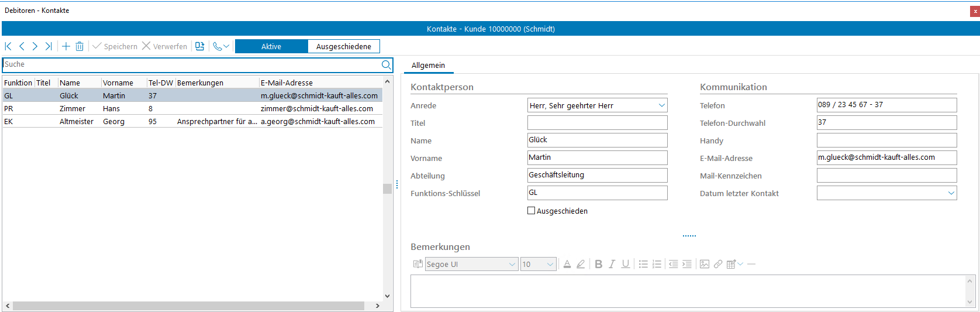Open the Segoe UI font dropdown
This screenshot has width=980, height=312.
[512, 265]
